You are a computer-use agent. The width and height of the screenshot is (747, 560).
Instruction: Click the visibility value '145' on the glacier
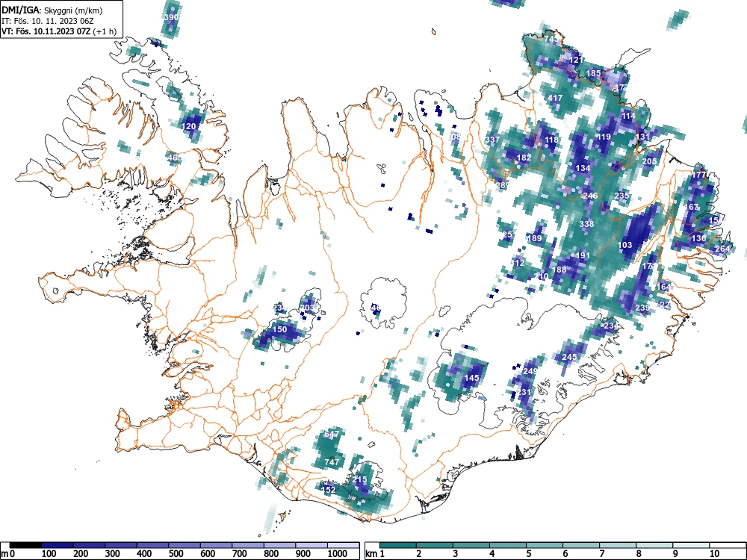[471, 378]
